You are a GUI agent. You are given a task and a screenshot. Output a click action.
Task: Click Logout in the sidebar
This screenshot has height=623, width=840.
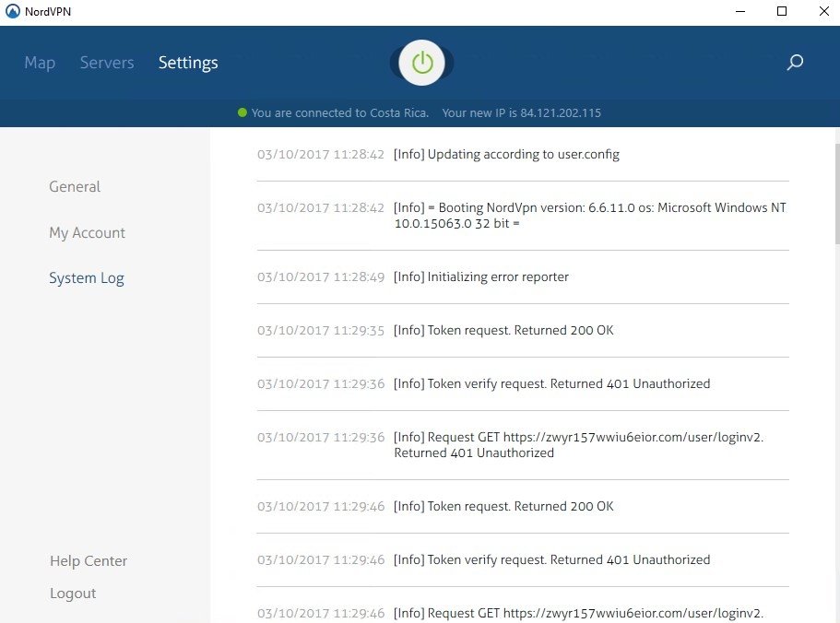[x=73, y=594]
